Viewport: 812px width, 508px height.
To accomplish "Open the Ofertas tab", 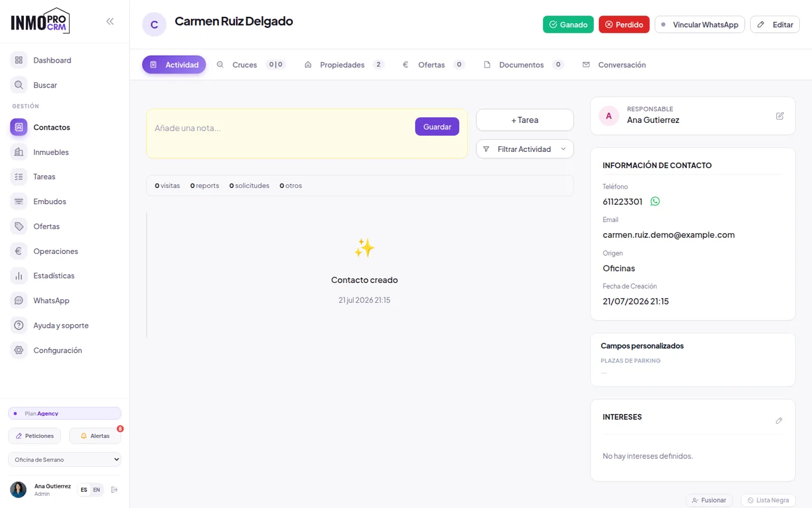I will click(433, 65).
